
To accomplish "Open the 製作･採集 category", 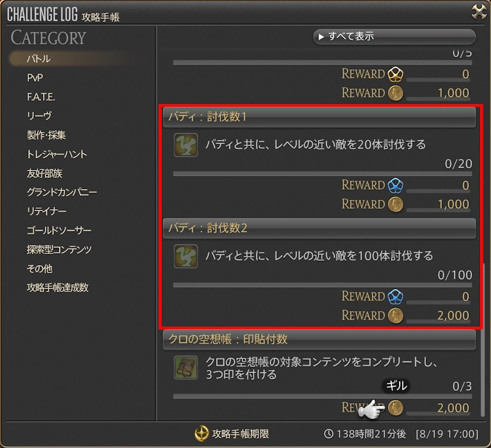I will point(46,135).
